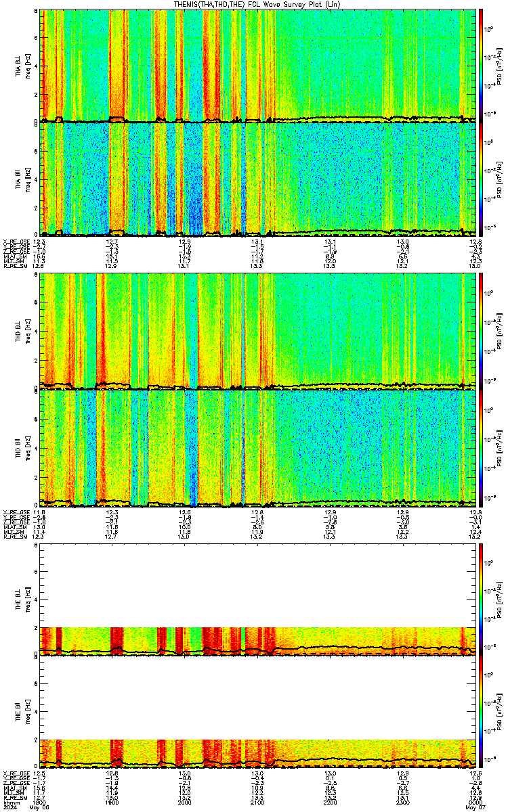Click the MLAT_SM row label under the THE panels
Viewport: 508px width, 812px height.
(x=14, y=788)
